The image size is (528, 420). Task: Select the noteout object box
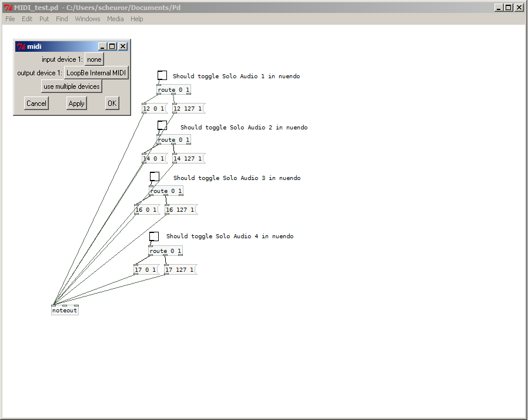tap(65, 310)
